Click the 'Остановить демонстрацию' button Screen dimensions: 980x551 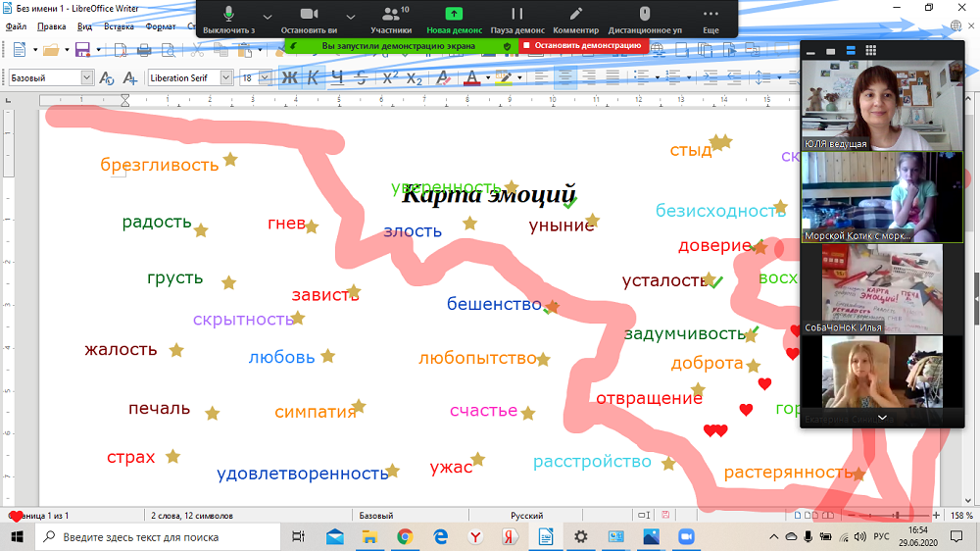[x=583, y=45]
